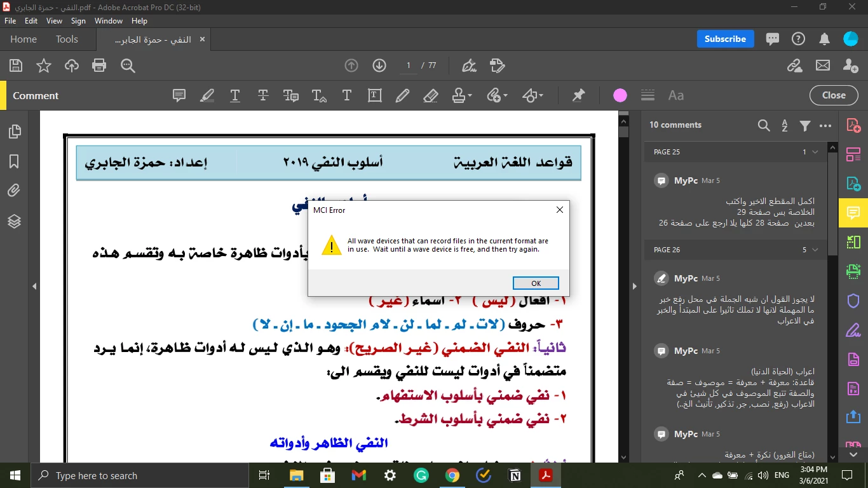This screenshot has width=868, height=488.
Task: Click the Print file icon
Action: (98, 65)
